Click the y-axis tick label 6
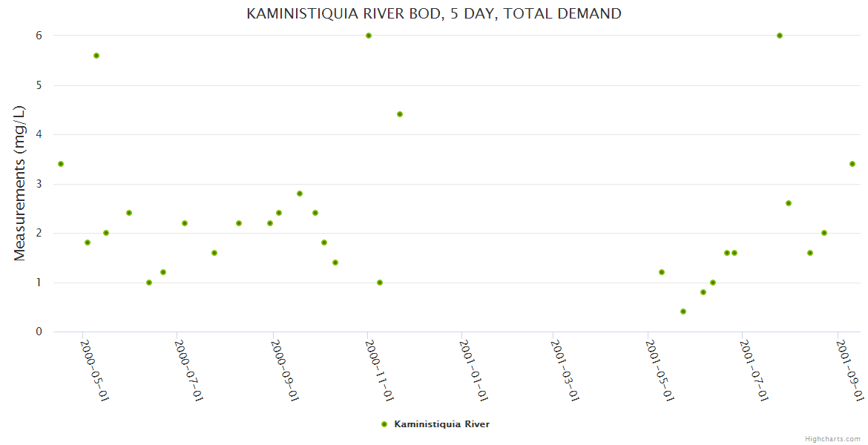868x445 pixels. 38,36
